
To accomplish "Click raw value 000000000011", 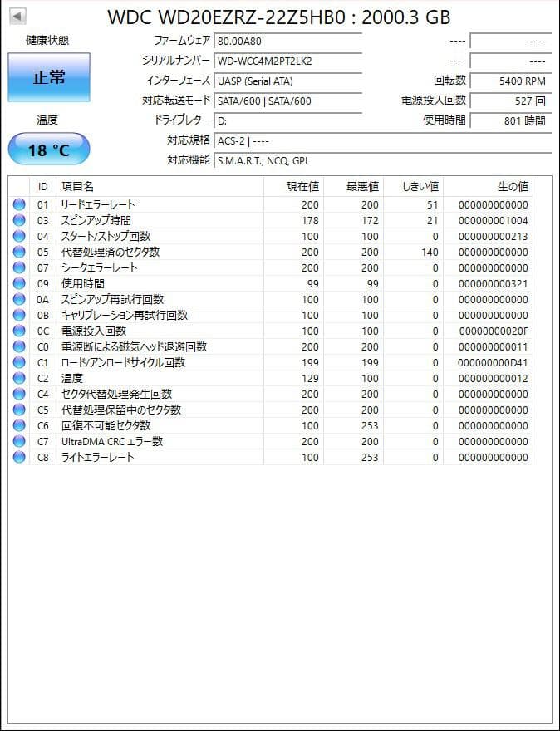I will tap(494, 347).
